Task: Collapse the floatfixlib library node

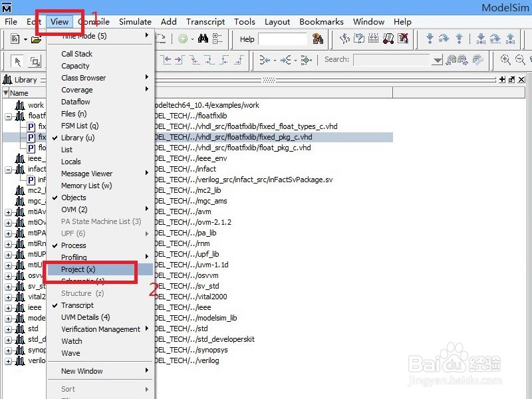Action: pyautogui.click(x=8, y=117)
